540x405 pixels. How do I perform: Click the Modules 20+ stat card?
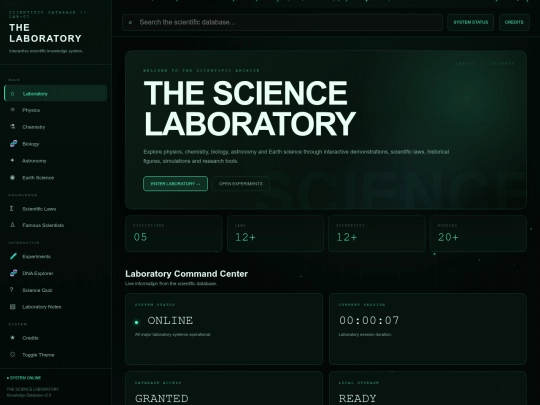478,233
